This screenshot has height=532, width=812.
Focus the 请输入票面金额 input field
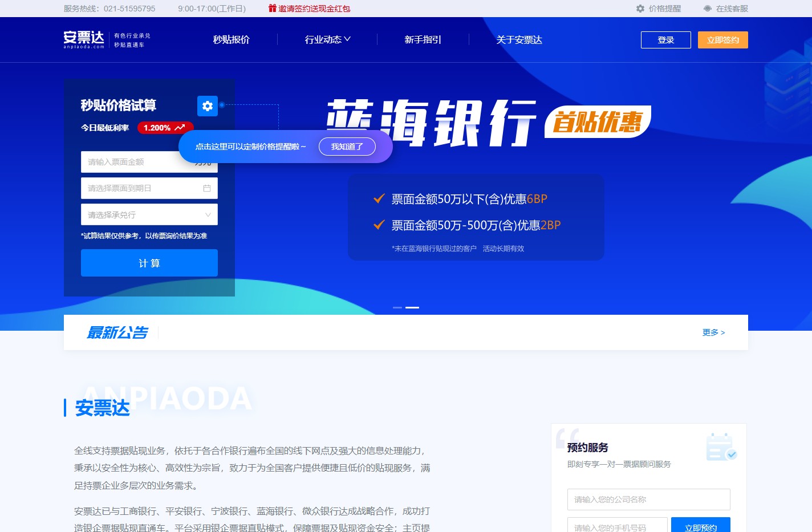149,162
